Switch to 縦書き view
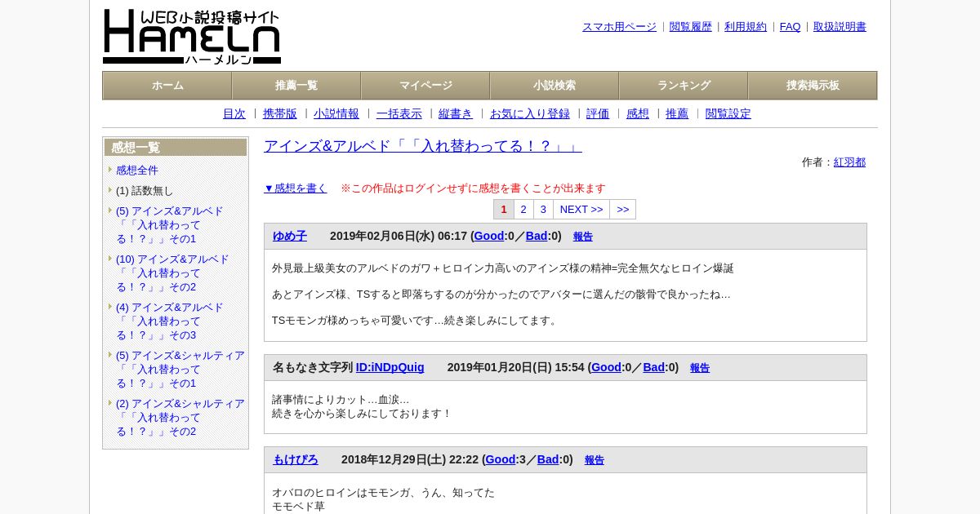 (x=456, y=114)
